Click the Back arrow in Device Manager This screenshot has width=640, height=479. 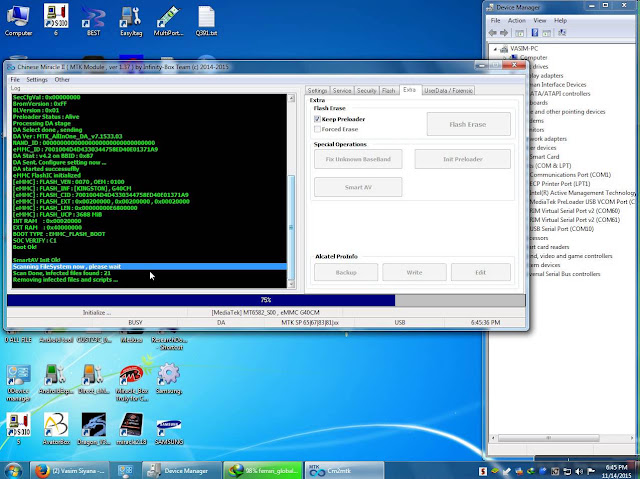(x=493, y=33)
